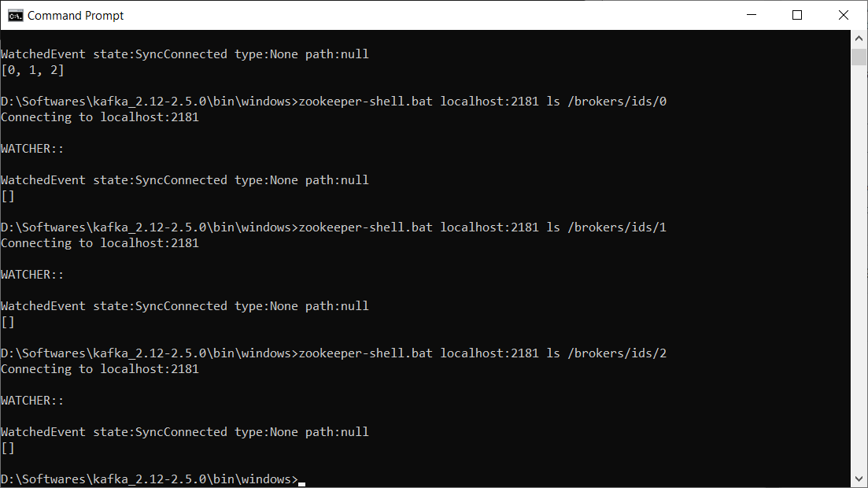Select the zookeeper-shell.bat command for /brokers/ids/2
This screenshot has width=868, height=488.
coord(486,353)
